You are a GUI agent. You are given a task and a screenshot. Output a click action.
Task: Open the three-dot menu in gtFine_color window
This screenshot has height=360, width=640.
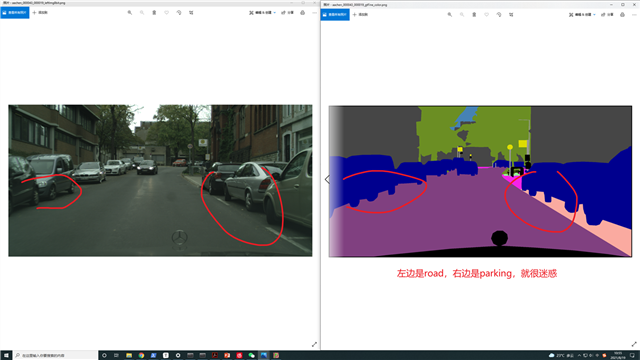tap(634, 15)
